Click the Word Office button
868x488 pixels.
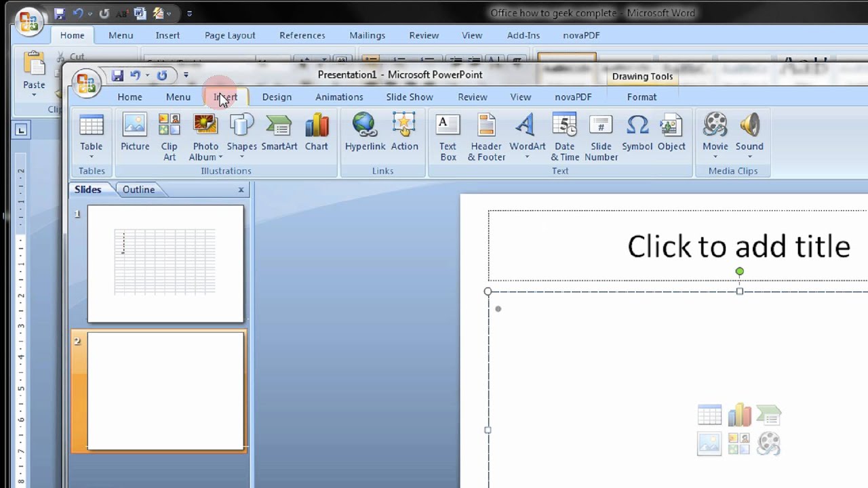point(29,22)
